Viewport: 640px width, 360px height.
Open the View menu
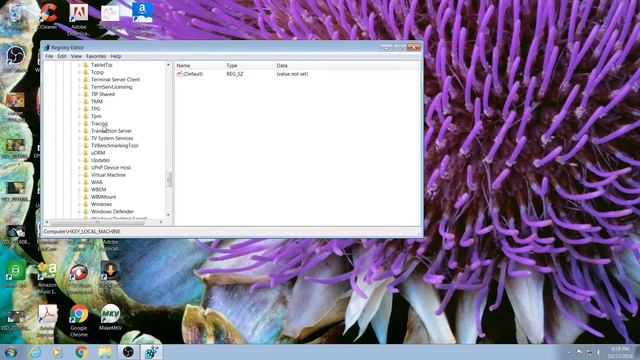coord(76,56)
